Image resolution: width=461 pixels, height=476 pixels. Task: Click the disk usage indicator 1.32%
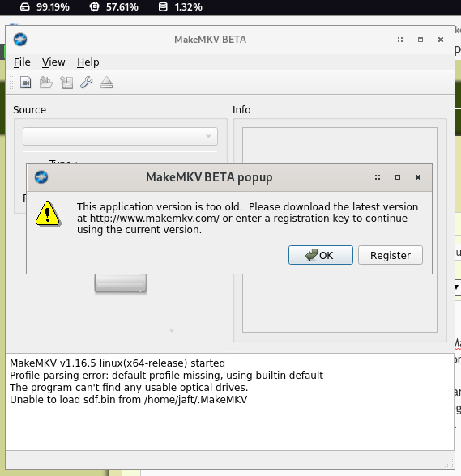[180, 7]
